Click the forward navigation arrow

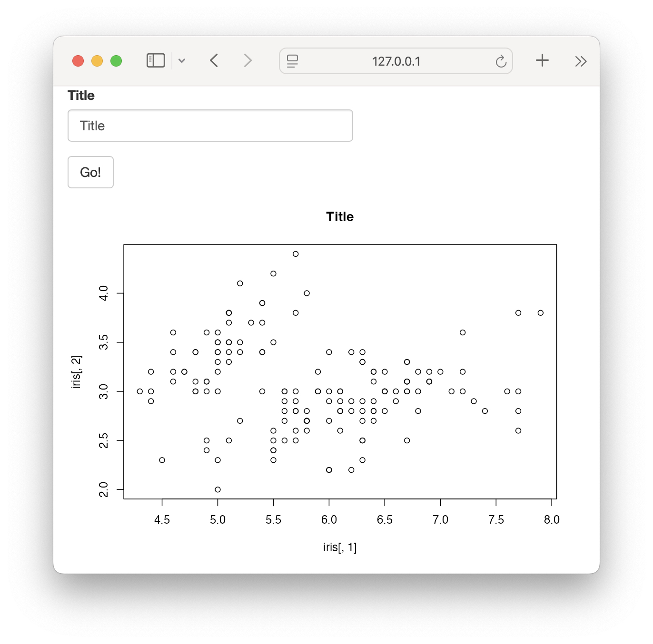pos(247,60)
